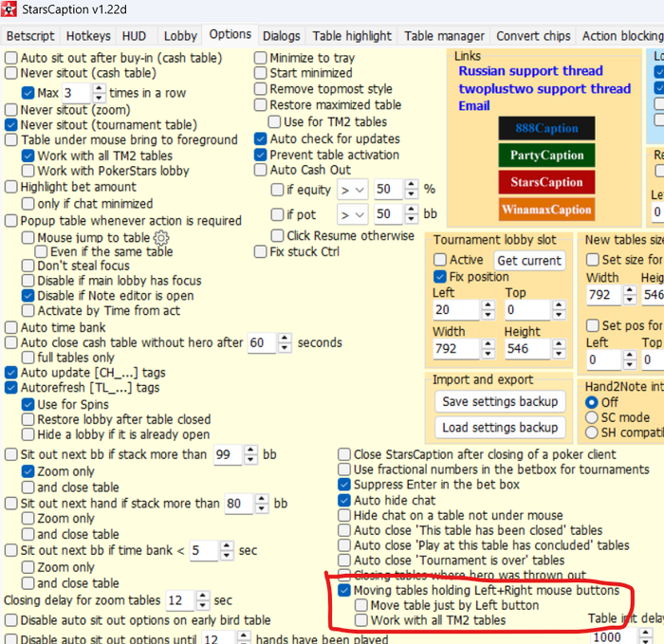Check Work with PokerStars lobby

pyautogui.click(x=28, y=171)
